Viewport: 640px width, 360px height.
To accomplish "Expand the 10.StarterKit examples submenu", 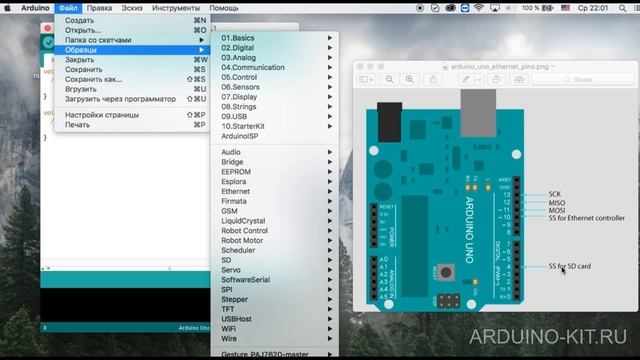I will (275, 126).
